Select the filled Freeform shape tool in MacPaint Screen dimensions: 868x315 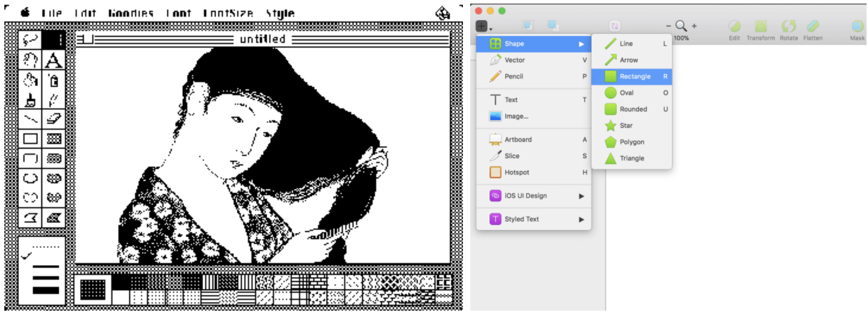(x=54, y=198)
